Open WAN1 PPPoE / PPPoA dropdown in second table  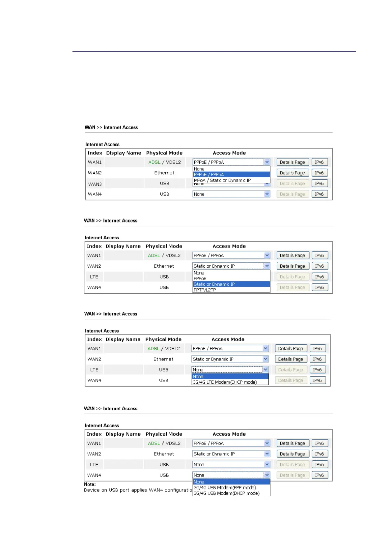coord(231,255)
